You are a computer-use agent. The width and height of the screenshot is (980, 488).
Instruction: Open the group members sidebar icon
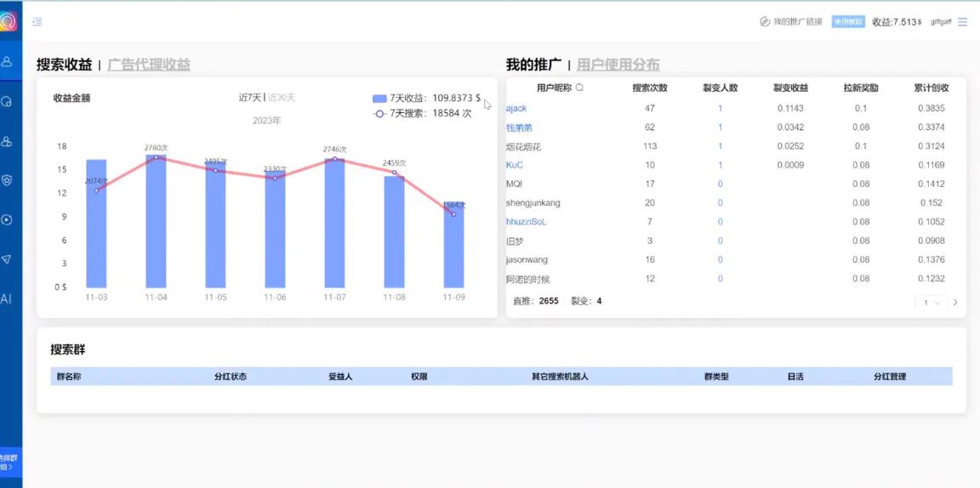[x=7, y=141]
